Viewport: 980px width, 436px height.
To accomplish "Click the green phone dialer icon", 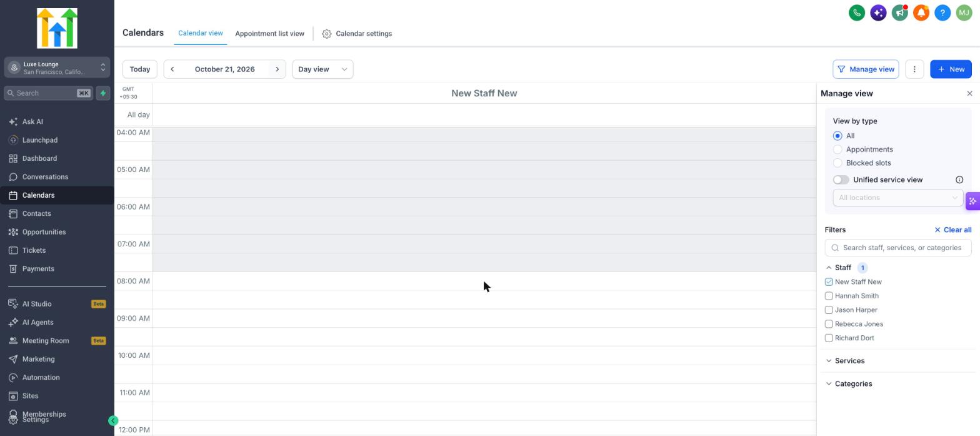I will [857, 13].
